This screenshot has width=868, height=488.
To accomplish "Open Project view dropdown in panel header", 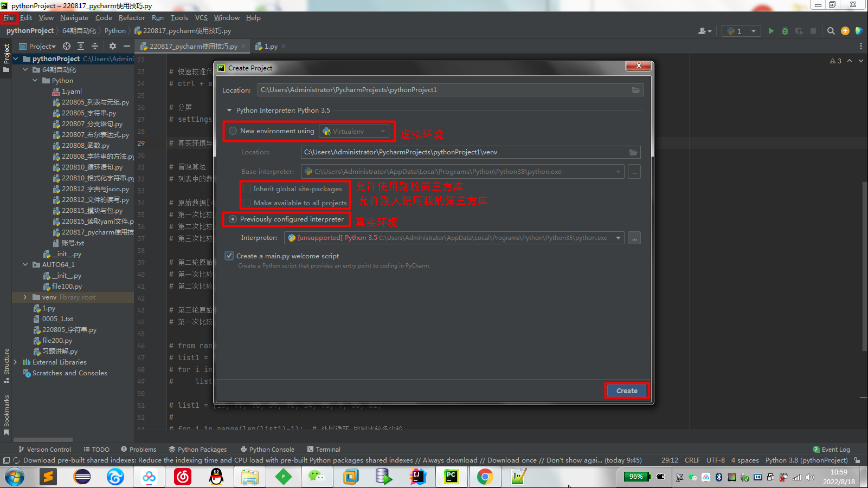I will click(37, 46).
